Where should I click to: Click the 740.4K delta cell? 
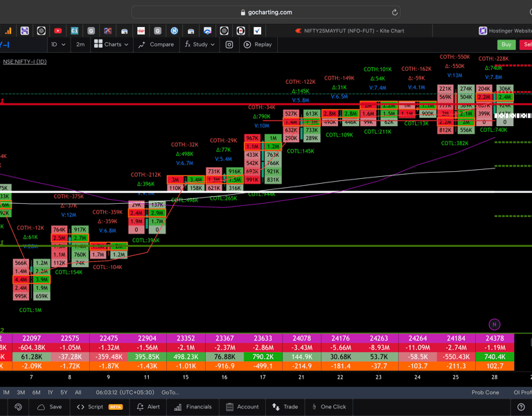(495, 357)
